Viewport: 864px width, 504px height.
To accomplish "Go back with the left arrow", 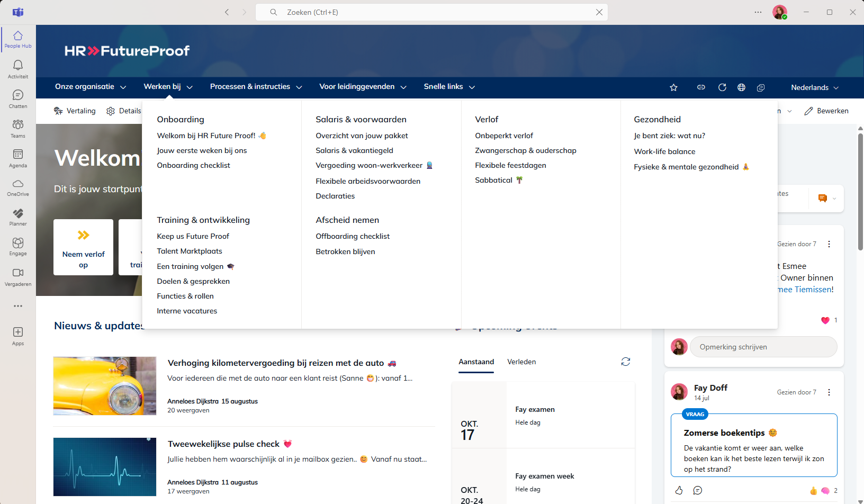I will (x=227, y=12).
